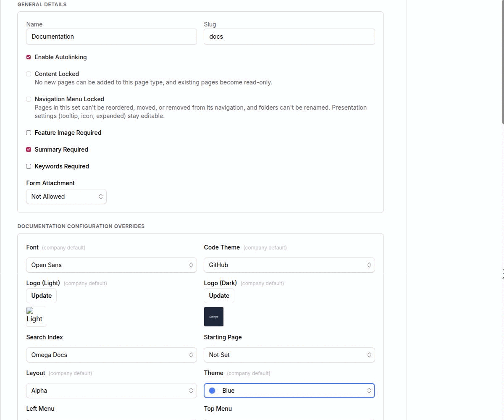Click the General Details section heading
The width and height of the screenshot is (504, 420).
[x=42, y=5]
